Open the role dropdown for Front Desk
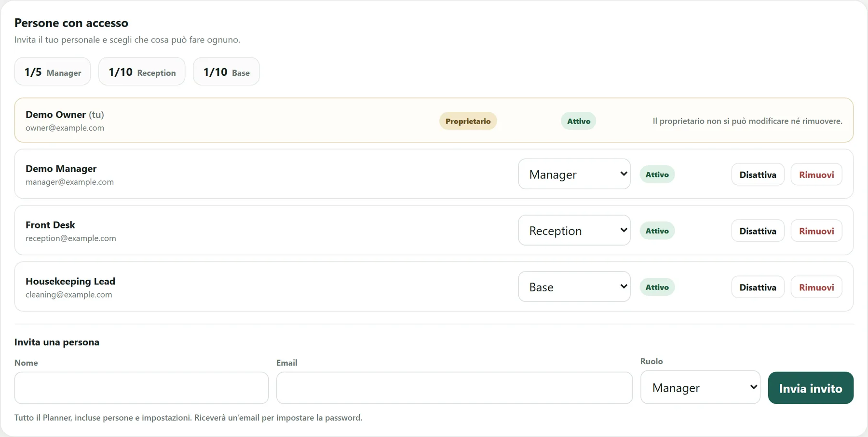The height and width of the screenshot is (437, 868). [574, 231]
